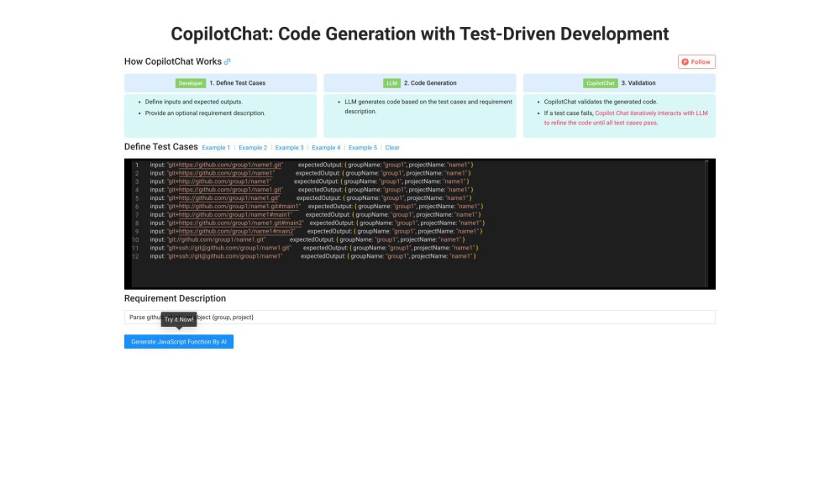
Task: Load Example 4 test cases
Action: pos(326,148)
